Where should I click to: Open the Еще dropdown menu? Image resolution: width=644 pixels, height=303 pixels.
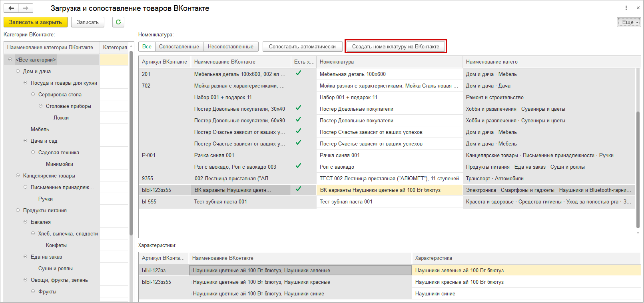(x=629, y=22)
